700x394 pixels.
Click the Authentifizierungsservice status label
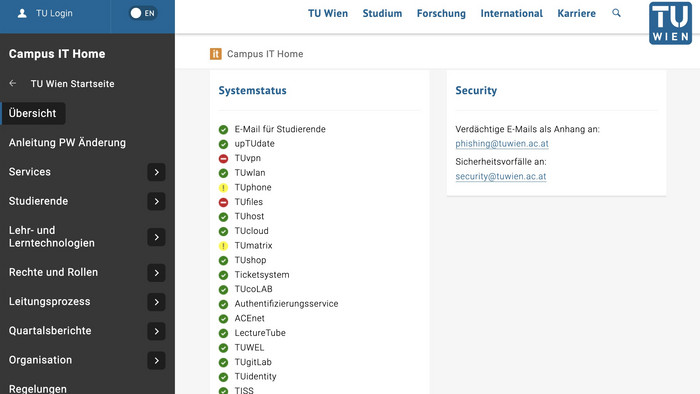(x=287, y=304)
